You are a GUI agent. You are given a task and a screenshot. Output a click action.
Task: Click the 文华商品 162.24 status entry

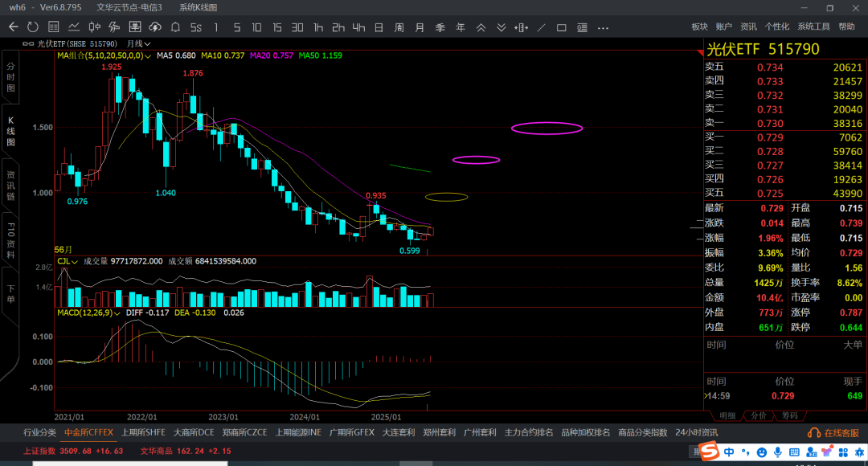tap(186, 451)
